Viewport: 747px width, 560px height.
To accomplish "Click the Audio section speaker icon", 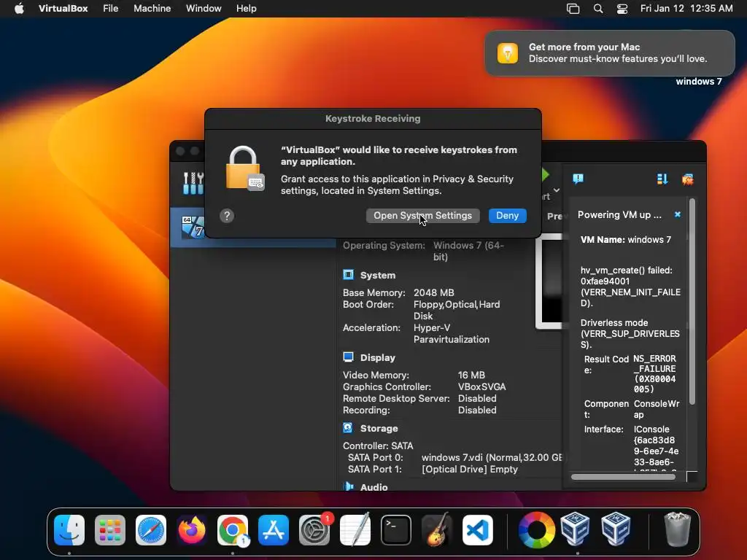I will (349, 486).
